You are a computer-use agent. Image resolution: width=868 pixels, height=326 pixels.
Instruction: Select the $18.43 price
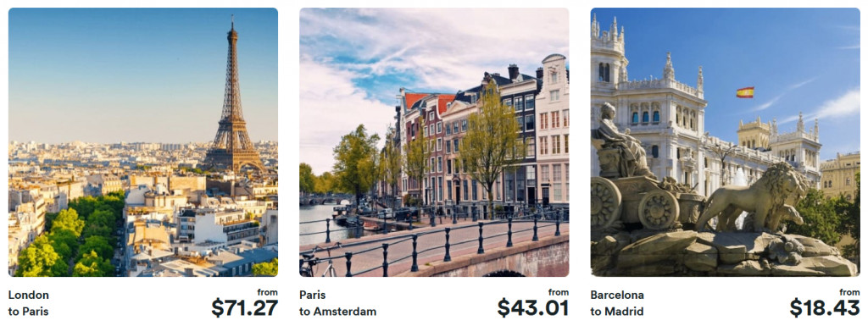pos(825,307)
